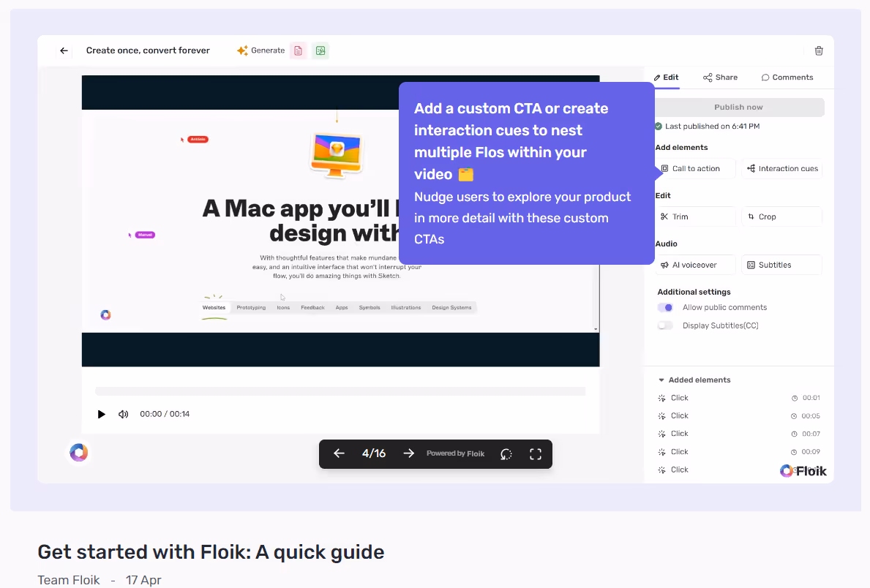Screen dimensions: 870x588
Task: Switch to the Share tab
Action: (x=720, y=77)
